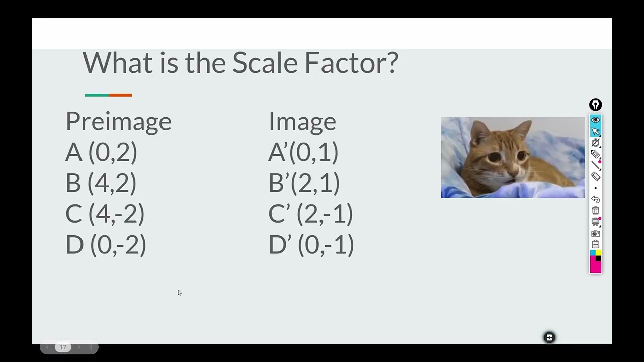Click the slide number 17 indicator
Viewport: 644px width, 362px height.
[x=63, y=347]
